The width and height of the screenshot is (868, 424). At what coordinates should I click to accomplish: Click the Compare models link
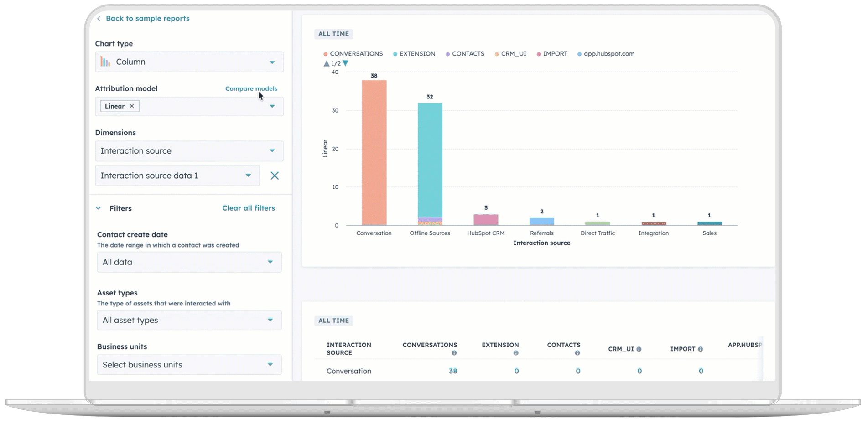[251, 89]
